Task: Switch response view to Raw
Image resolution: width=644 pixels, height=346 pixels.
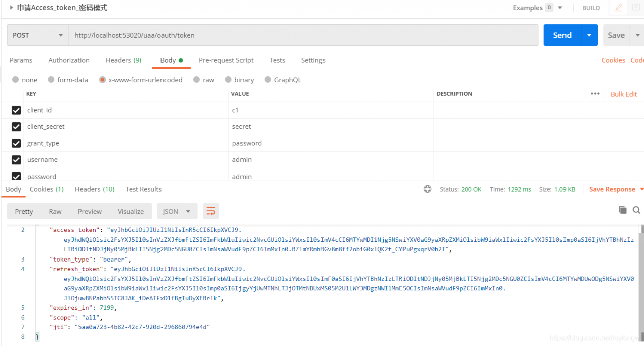Action: pyautogui.click(x=55, y=211)
